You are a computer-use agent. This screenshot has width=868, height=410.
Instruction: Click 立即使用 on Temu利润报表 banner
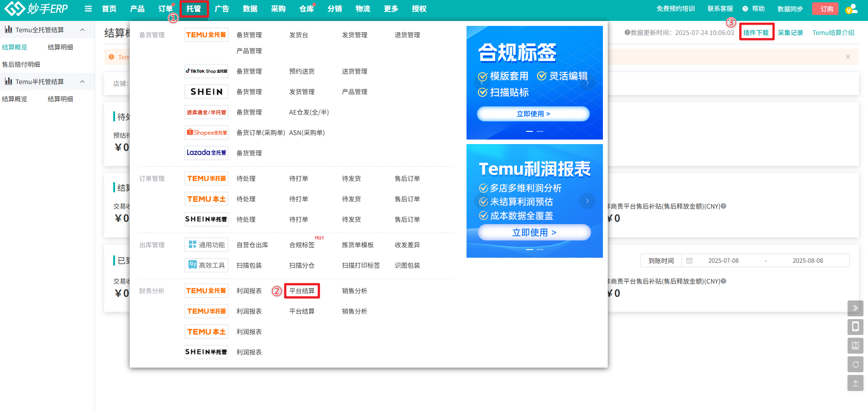tap(534, 232)
